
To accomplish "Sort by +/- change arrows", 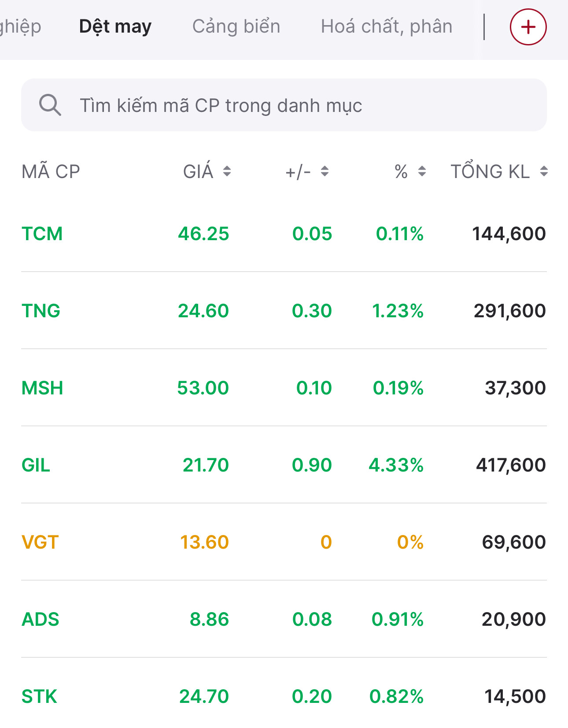I will pyautogui.click(x=325, y=171).
